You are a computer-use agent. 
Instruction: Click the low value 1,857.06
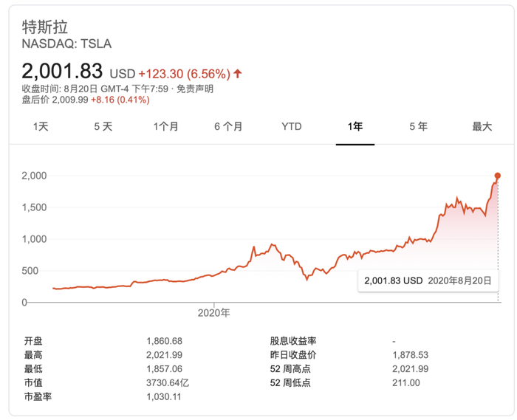(x=164, y=369)
